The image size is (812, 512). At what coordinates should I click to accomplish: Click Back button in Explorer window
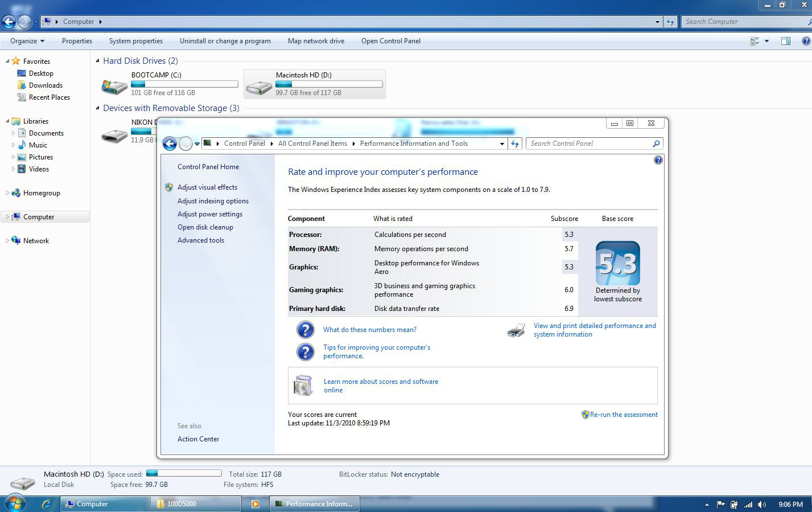tap(9, 22)
